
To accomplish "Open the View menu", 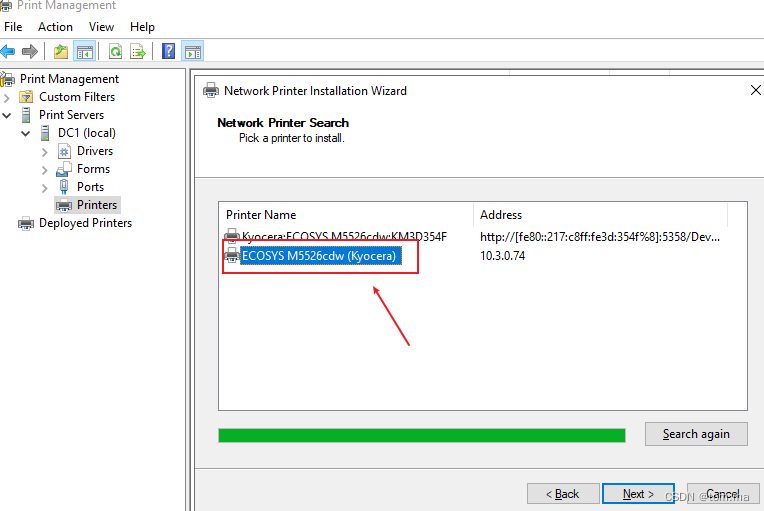I will (x=101, y=27).
